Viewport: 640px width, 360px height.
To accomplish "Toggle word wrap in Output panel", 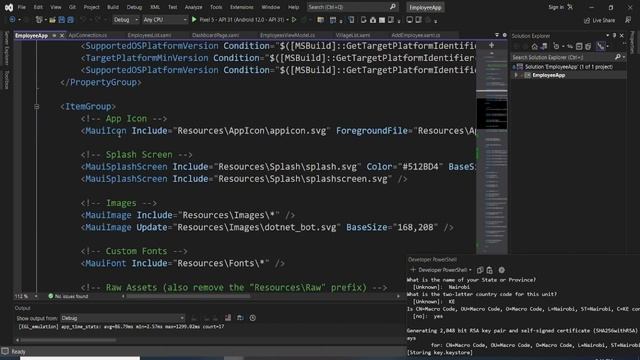I will click(240, 318).
